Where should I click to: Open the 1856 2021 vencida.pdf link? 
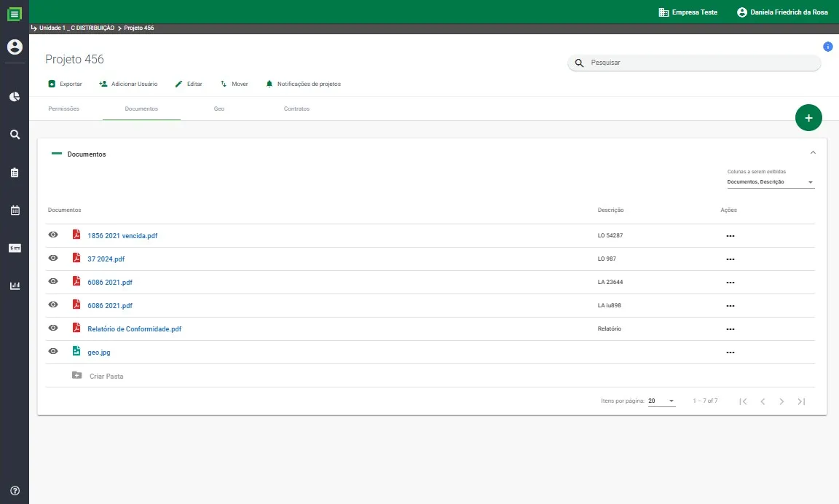[122, 236]
